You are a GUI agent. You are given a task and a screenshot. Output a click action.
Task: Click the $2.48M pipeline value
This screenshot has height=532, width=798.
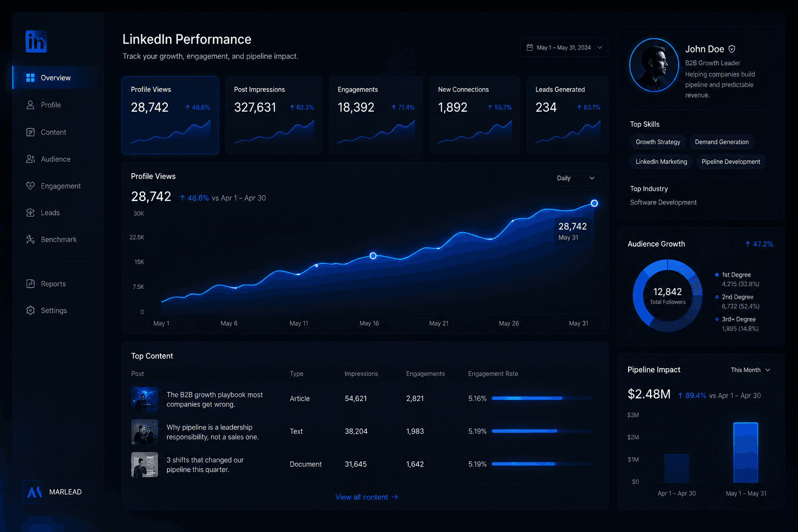click(x=649, y=394)
